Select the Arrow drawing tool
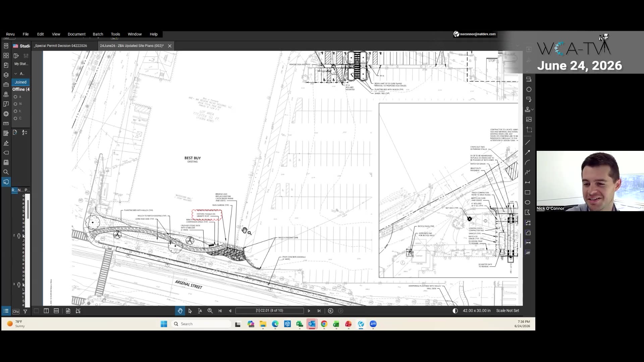 528,152
